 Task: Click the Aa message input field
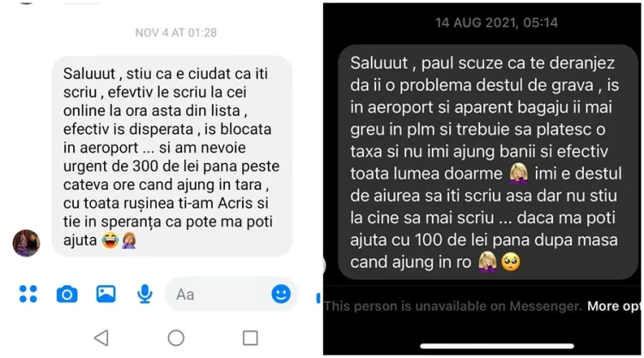pos(231,294)
